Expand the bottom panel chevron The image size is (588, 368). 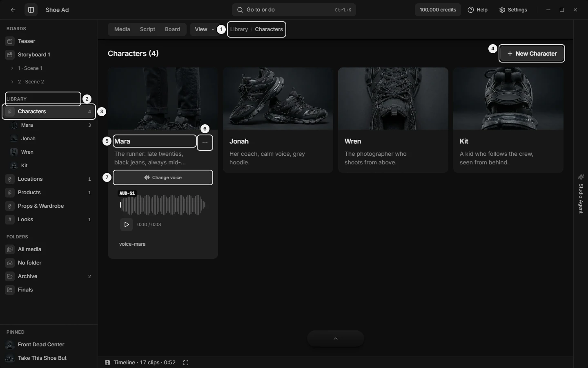pos(336,339)
